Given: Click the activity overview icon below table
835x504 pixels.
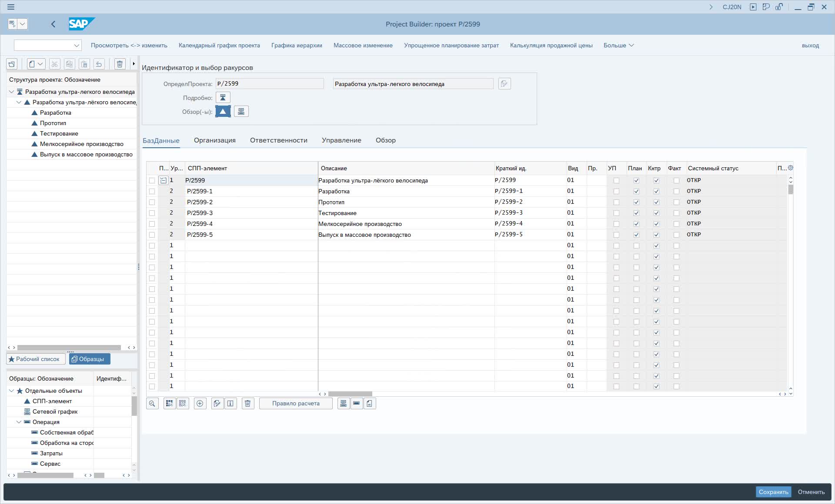Looking at the screenshot, I should tap(357, 404).
